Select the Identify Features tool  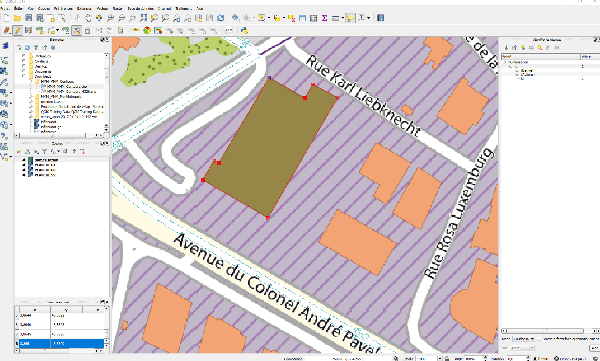235,18
